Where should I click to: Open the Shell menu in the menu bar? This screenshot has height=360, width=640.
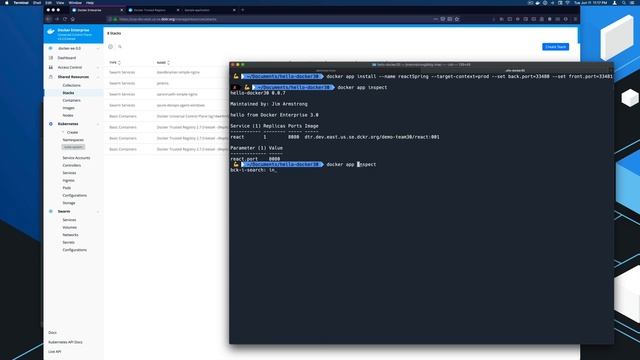(37, 2)
